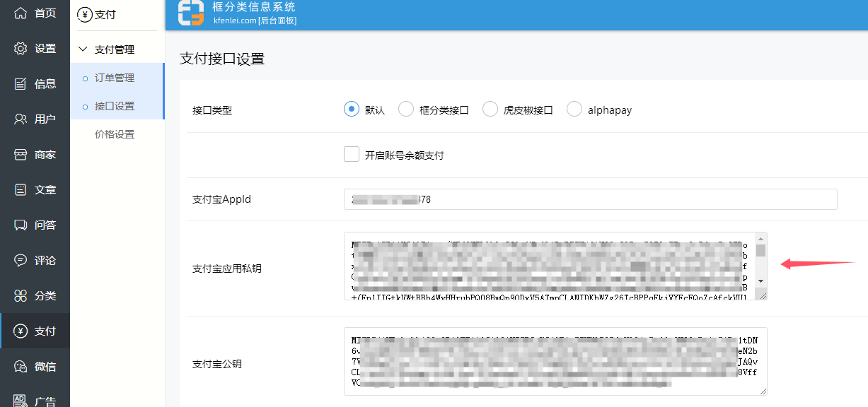Click resize handle of 支付宝公钥 textarea
This screenshot has height=407, width=868.
pos(763,391)
